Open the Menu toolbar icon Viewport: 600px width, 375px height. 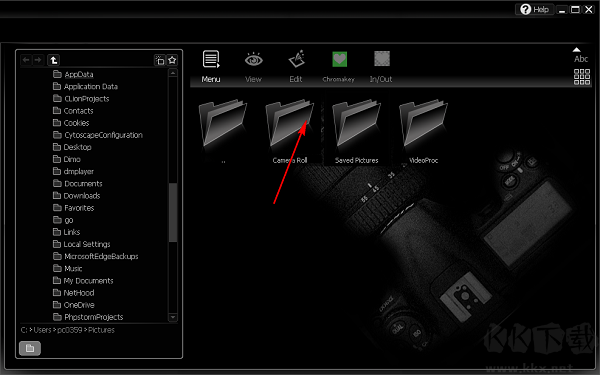coord(211,60)
